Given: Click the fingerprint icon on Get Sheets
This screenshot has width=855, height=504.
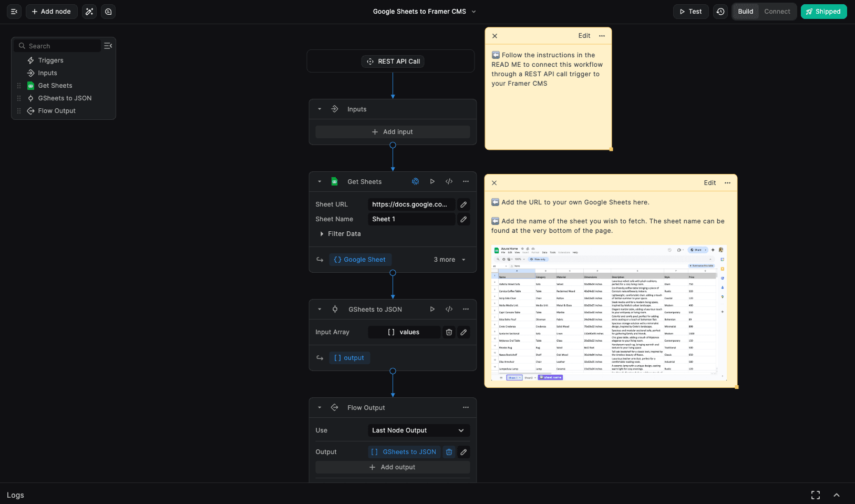Looking at the screenshot, I should tap(415, 181).
